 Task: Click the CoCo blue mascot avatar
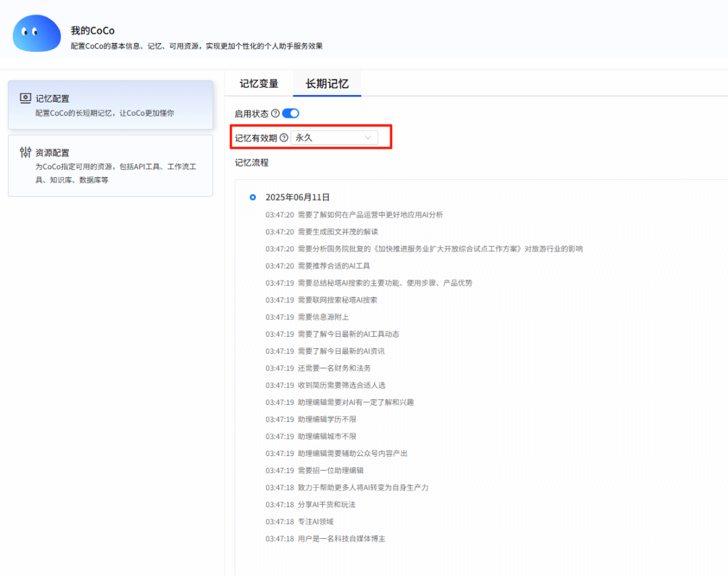click(x=36, y=33)
